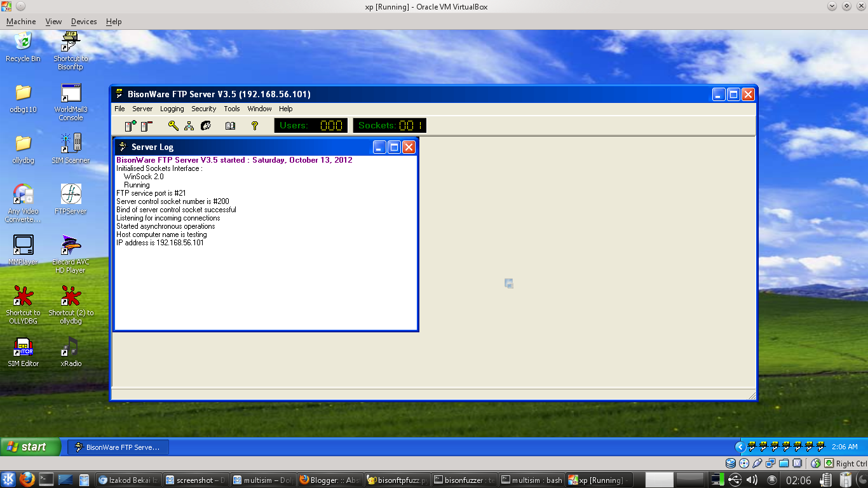The height and width of the screenshot is (488, 868).
Task: Select the Shortcut (2) to ollydbg icon
Action: [71, 305]
